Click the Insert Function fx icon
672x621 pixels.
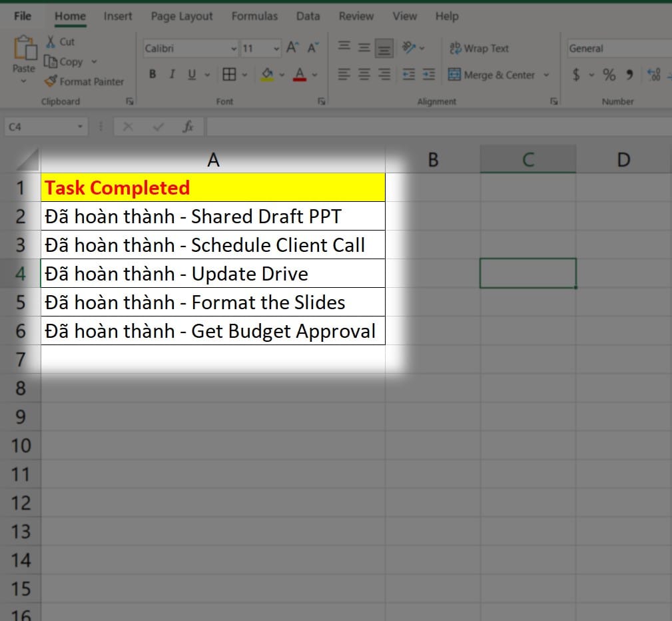188,127
